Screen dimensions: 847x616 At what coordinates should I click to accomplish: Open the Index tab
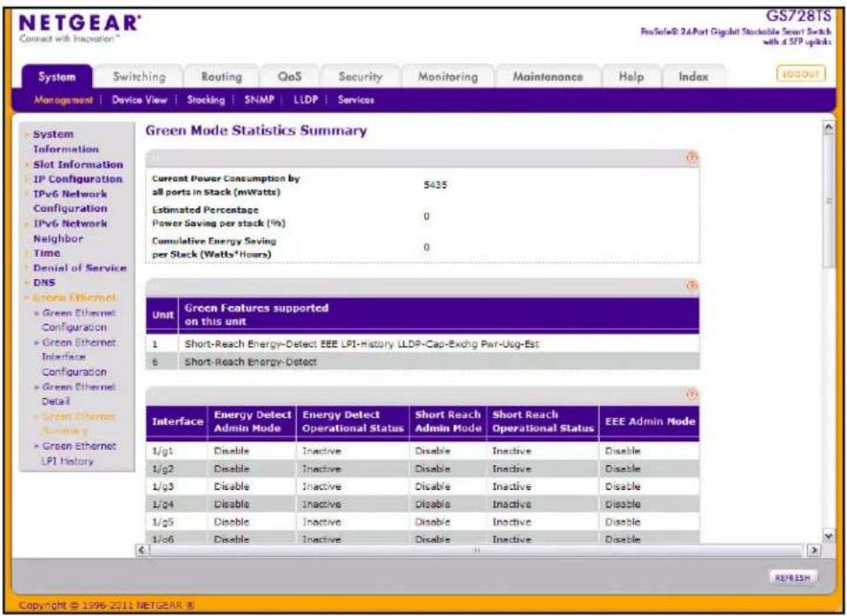(x=693, y=77)
